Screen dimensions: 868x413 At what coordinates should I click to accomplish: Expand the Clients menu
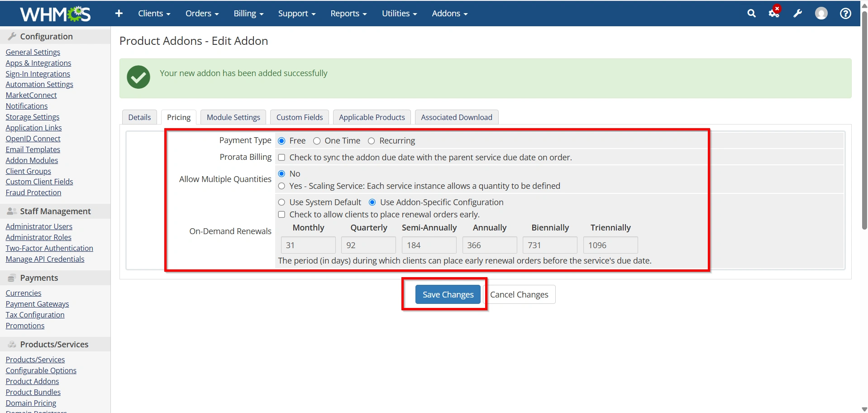coord(154,14)
